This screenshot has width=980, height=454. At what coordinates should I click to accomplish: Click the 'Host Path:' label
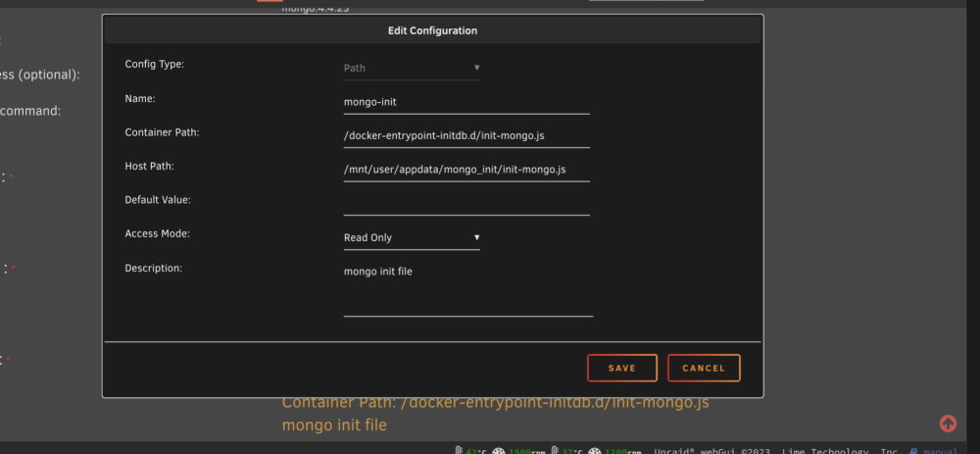(x=149, y=166)
